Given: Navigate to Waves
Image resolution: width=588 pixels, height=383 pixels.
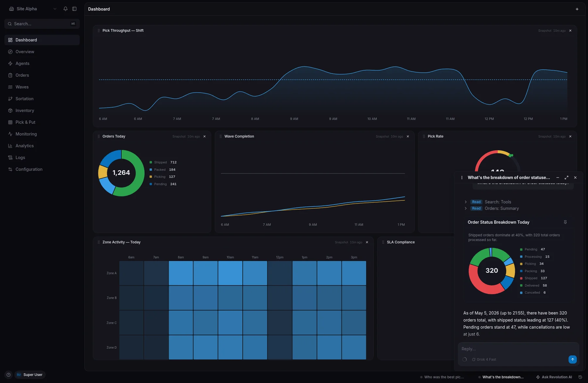Looking at the screenshot, I should click(42, 87).
